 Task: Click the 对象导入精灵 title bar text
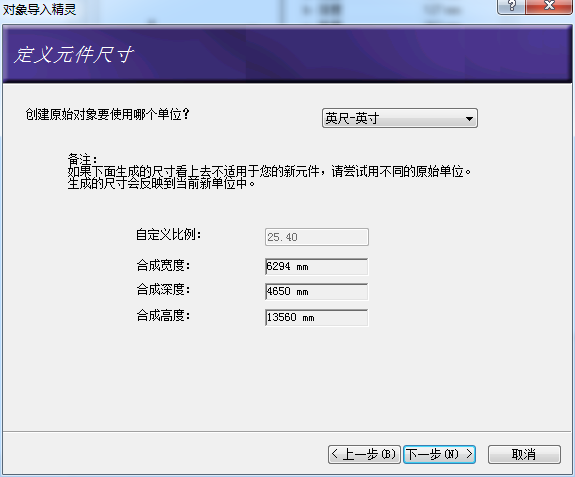(39, 9)
